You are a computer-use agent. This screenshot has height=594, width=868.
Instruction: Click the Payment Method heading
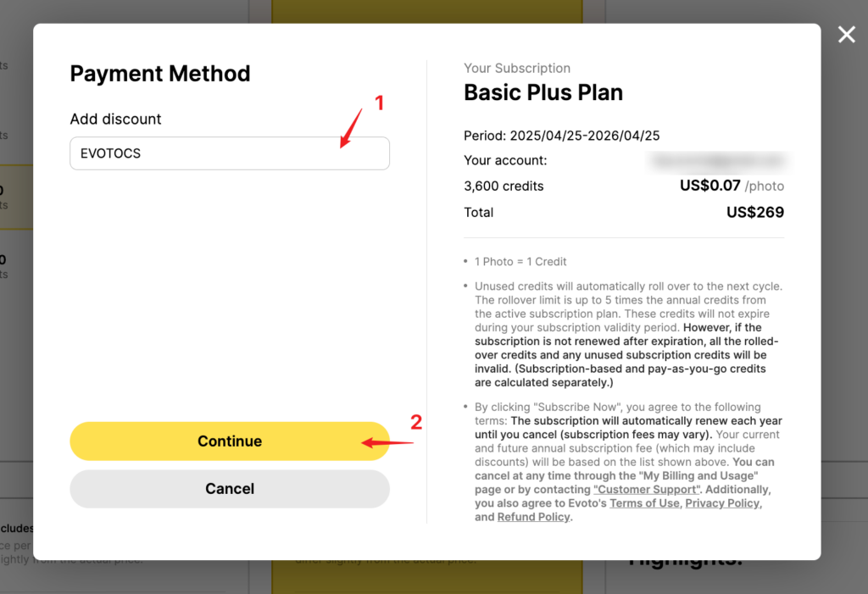tap(160, 74)
